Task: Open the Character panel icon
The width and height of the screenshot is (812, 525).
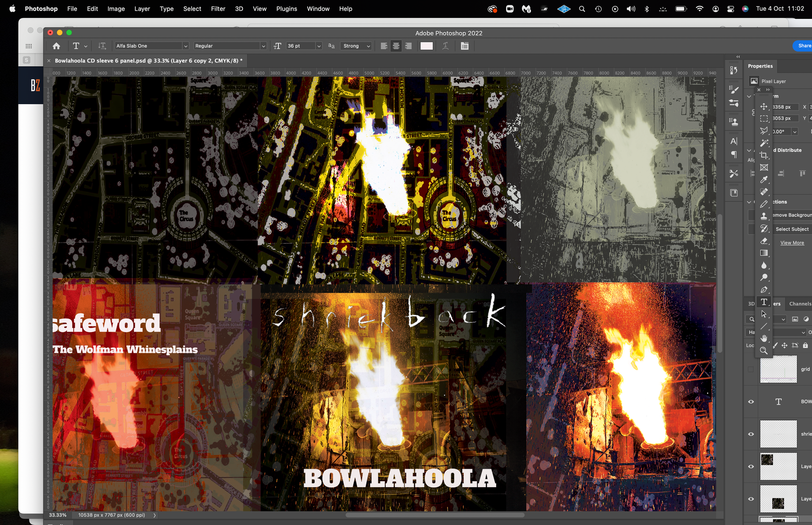Action: point(734,141)
